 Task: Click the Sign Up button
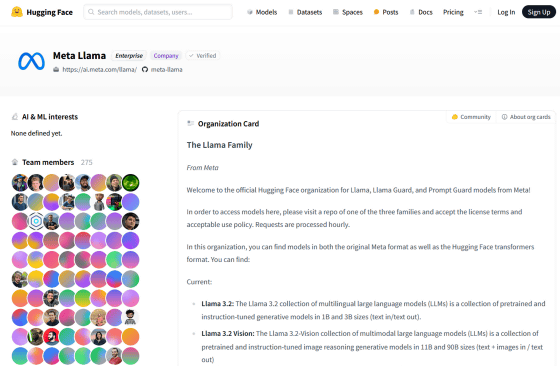[539, 12]
